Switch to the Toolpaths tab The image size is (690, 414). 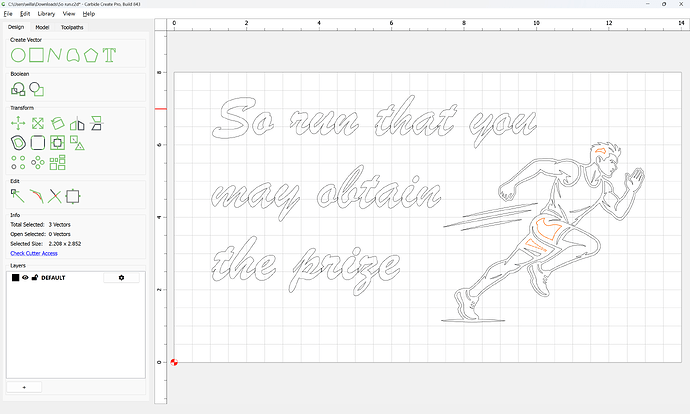click(x=72, y=27)
